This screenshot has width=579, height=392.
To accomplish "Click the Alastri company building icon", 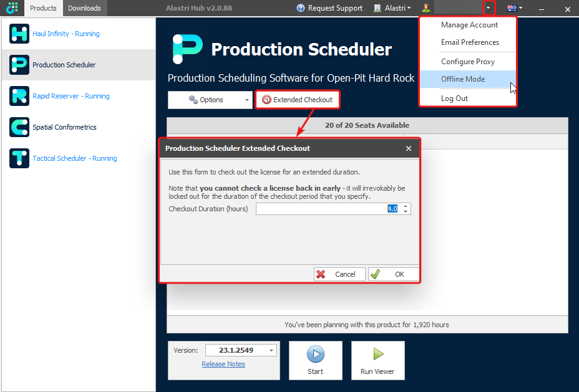I will tap(377, 8).
